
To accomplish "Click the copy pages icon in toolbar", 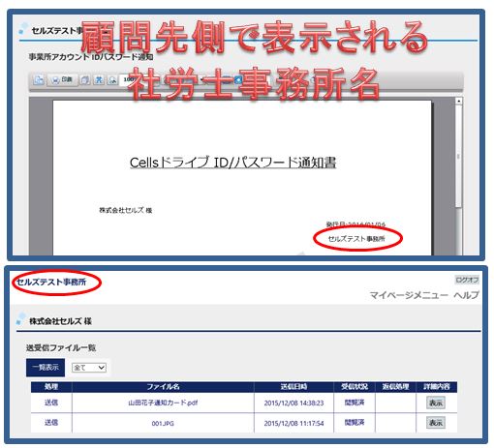I will coord(85,79).
